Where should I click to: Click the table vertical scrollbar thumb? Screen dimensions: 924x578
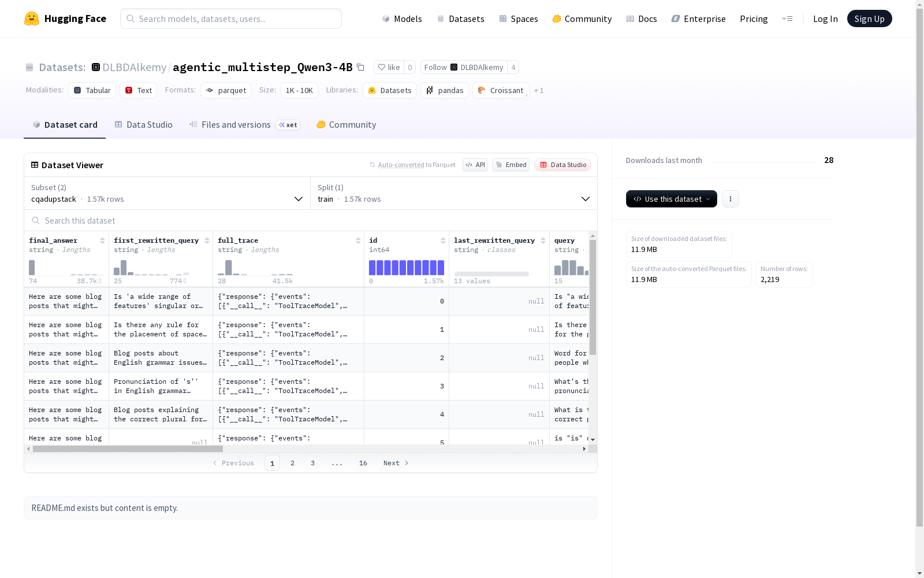point(593,297)
